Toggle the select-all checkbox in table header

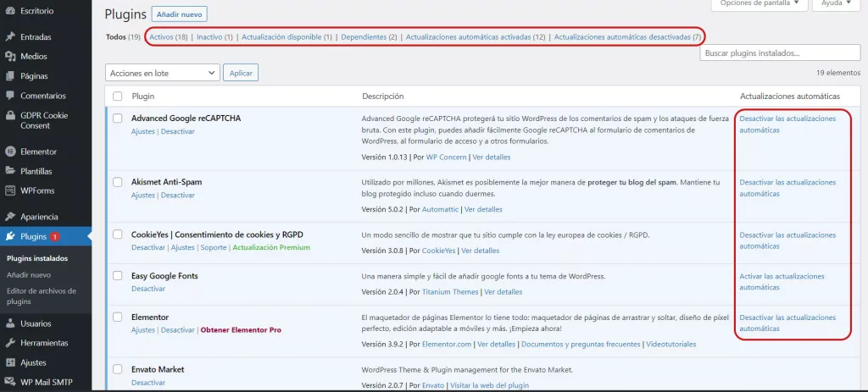pos(118,97)
